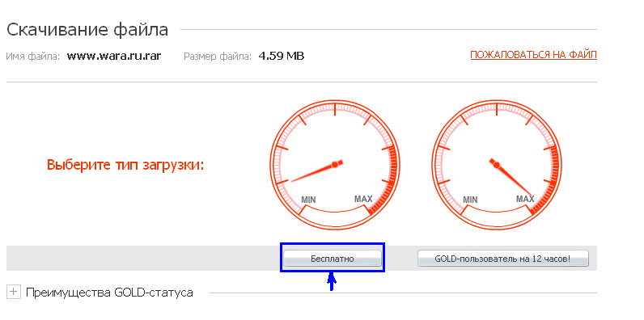This screenshot has height=320, width=644.
Task: Choose GOLD-пользователь на 12 часов! button
Action: [x=502, y=259]
